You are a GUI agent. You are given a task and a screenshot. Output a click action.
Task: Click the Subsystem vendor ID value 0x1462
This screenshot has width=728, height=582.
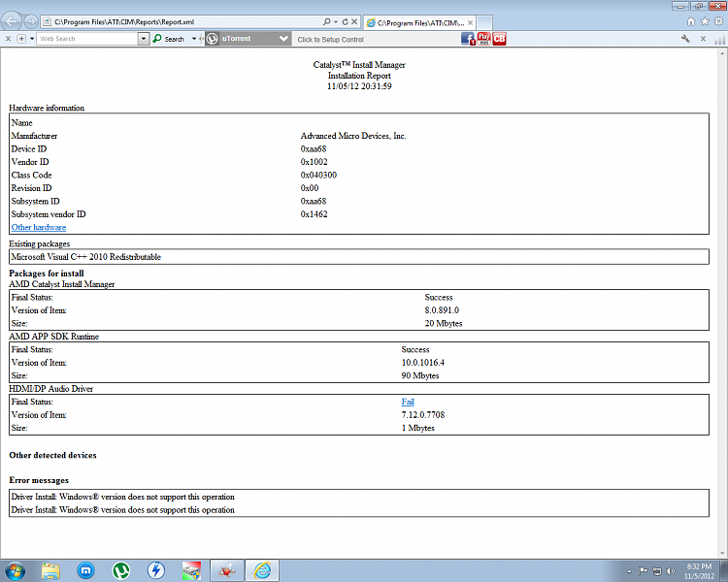314,214
